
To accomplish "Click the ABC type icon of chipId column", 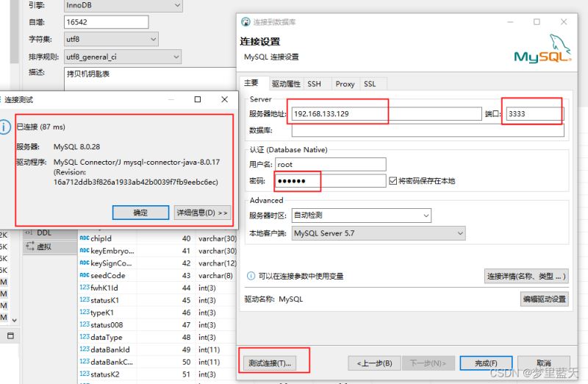I will pyautogui.click(x=85, y=238).
